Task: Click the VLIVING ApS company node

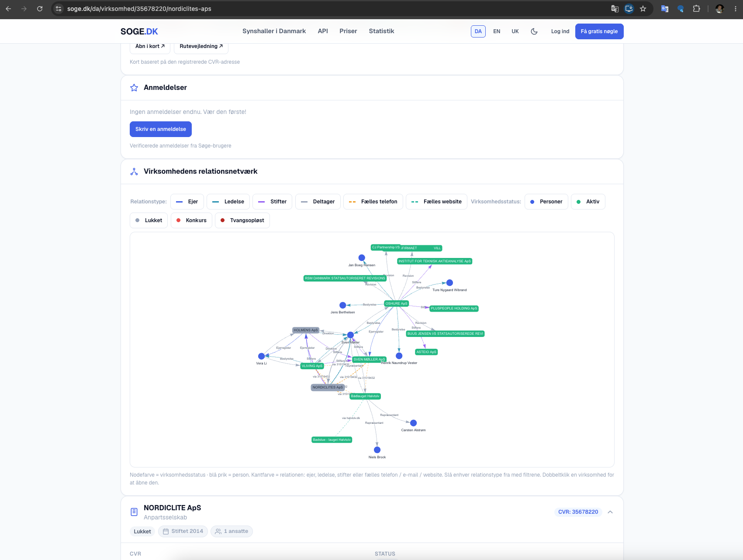Action: [312, 366]
